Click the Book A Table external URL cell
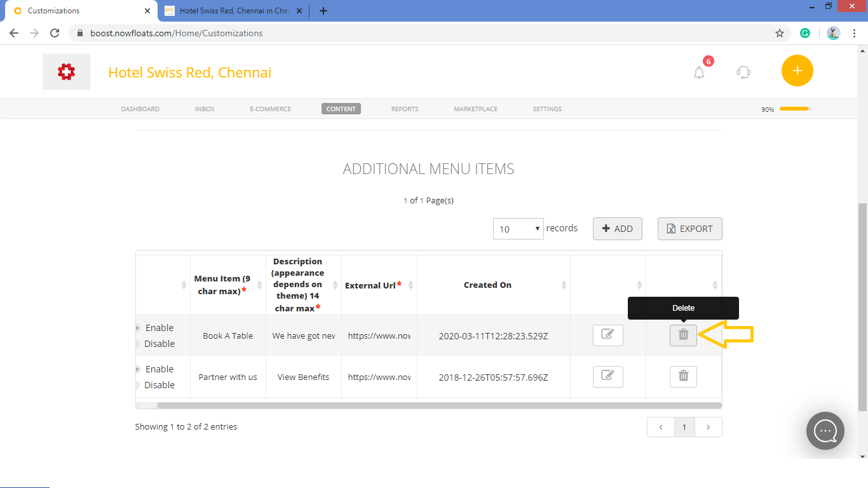868x488 pixels. click(x=379, y=335)
